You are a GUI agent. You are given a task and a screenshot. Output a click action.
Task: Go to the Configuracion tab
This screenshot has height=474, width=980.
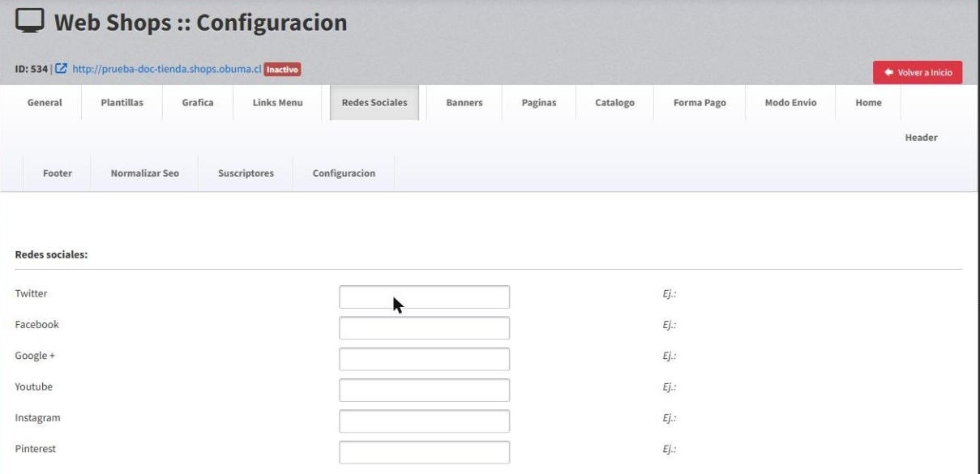pos(344,173)
